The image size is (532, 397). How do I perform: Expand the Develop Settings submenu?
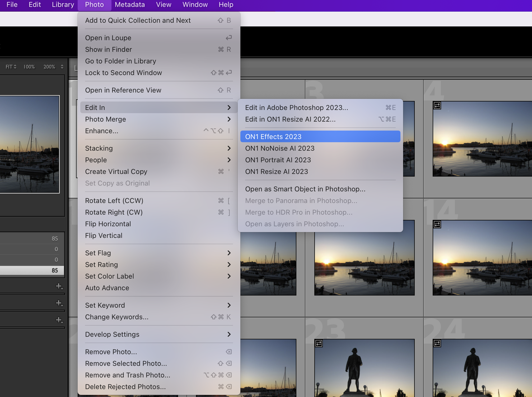(159, 334)
